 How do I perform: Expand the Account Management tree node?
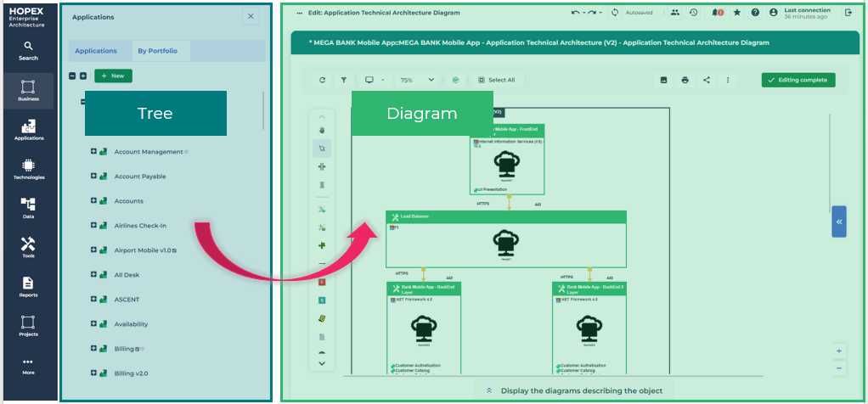[93, 152]
